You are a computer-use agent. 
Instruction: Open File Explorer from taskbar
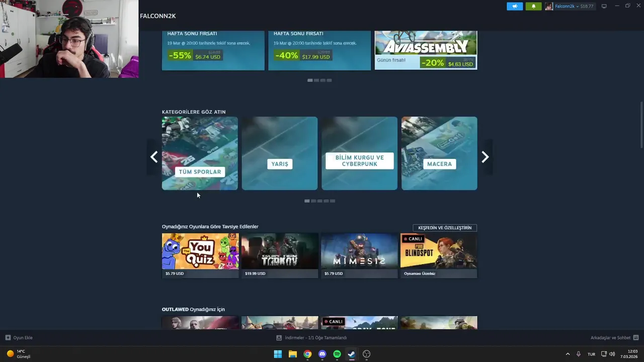click(293, 354)
